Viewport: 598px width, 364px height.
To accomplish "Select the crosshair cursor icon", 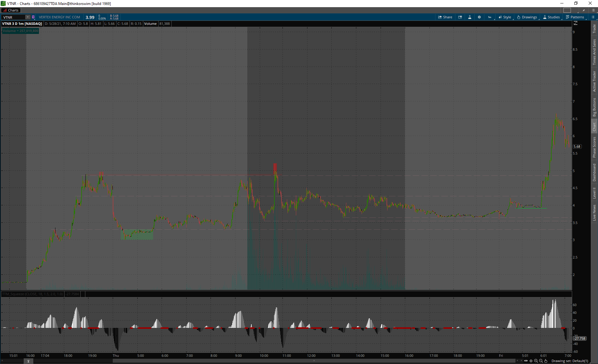I will (x=531, y=361).
